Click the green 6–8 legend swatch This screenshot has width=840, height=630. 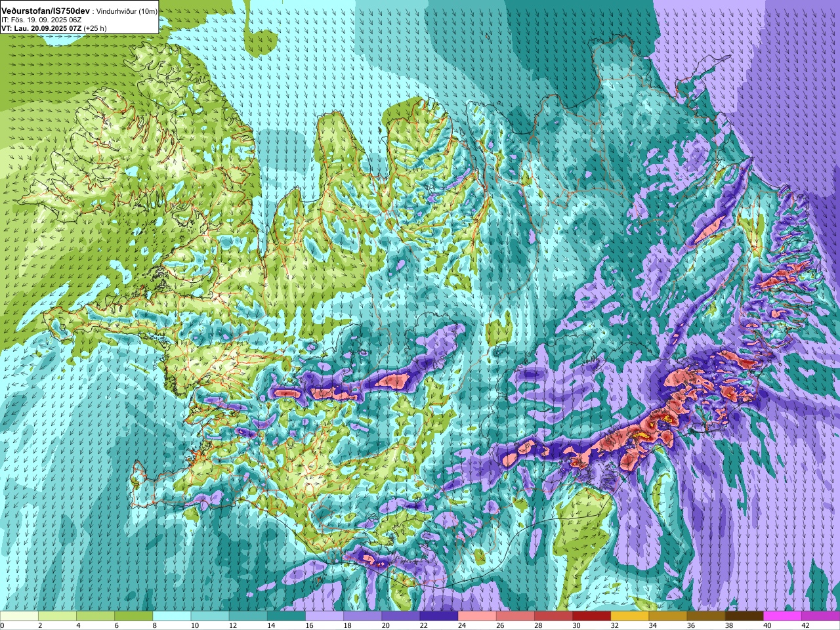134,616
